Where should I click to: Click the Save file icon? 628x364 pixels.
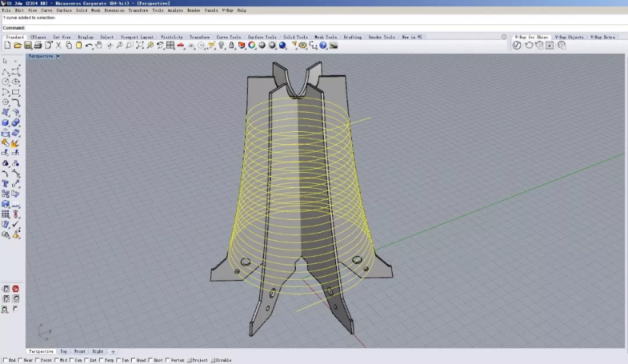tap(28, 46)
